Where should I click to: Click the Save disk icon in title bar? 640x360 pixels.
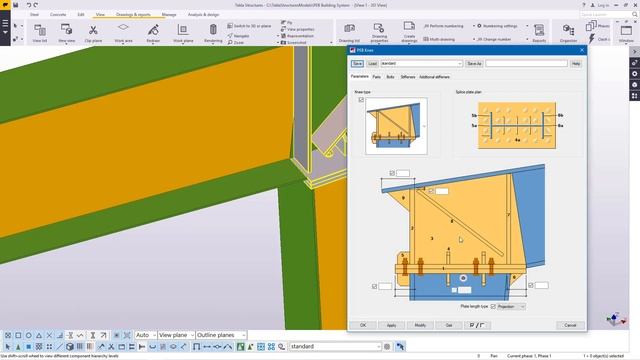click(16, 5)
